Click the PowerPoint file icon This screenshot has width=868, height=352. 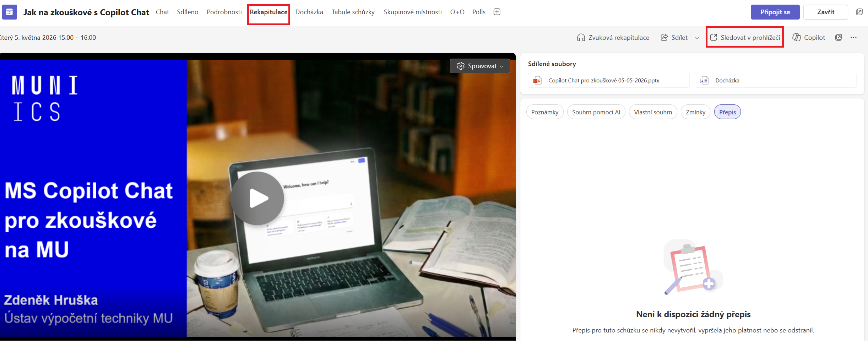(x=537, y=81)
